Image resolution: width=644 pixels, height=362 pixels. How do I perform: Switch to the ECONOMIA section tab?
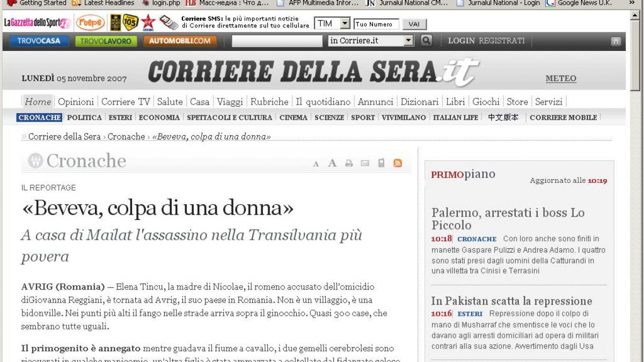[x=159, y=117]
